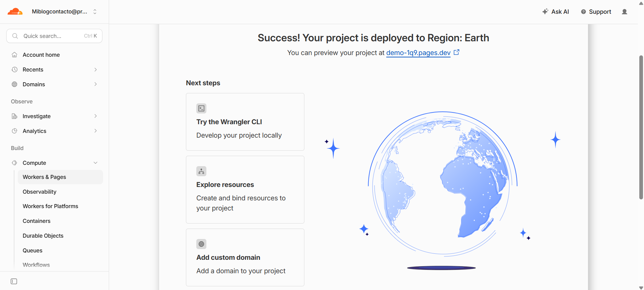Click the Analytics chart icon
This screenshot has width=644, height=290.
14,131
